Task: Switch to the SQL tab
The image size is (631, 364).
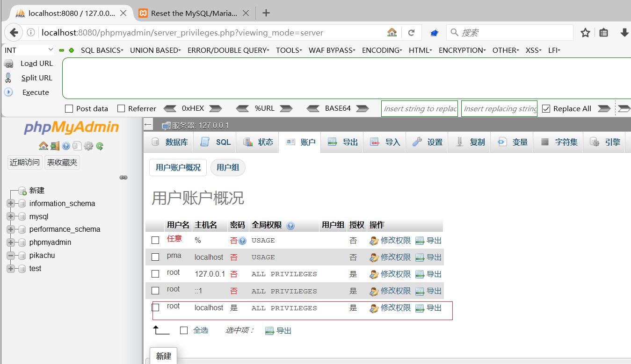Action: [215, 142]
